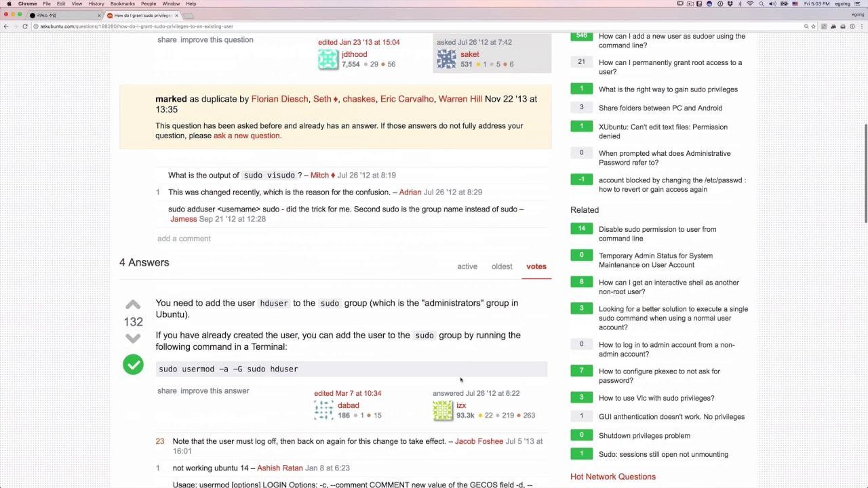
Task: Open 'Shutdown privileges problem' link
Action: 644,436
